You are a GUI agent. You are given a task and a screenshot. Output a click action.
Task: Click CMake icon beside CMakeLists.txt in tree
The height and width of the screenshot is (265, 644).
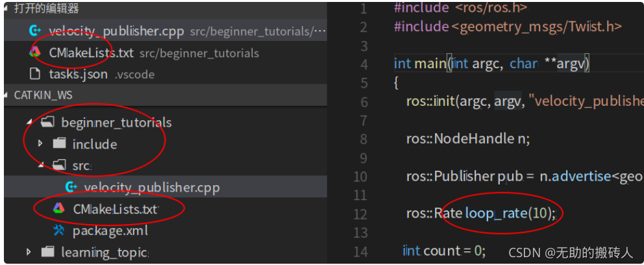coord(59,208)
